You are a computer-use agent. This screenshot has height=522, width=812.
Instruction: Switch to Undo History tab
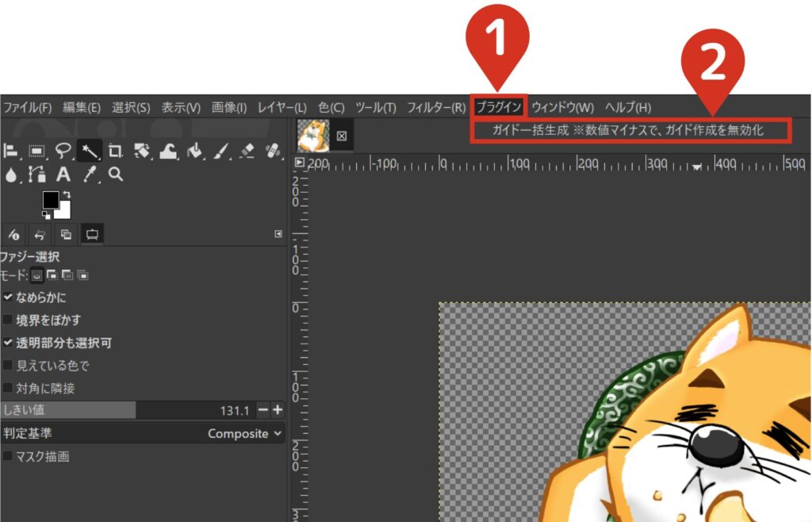coord(40,235)
